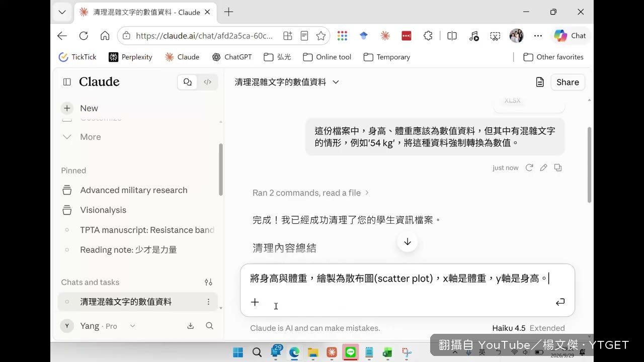The height and width of the screenshot is (362, 644).
Task: Click the blue graduation cap extension
Action: pyautogui.click(x=364, y=36)
